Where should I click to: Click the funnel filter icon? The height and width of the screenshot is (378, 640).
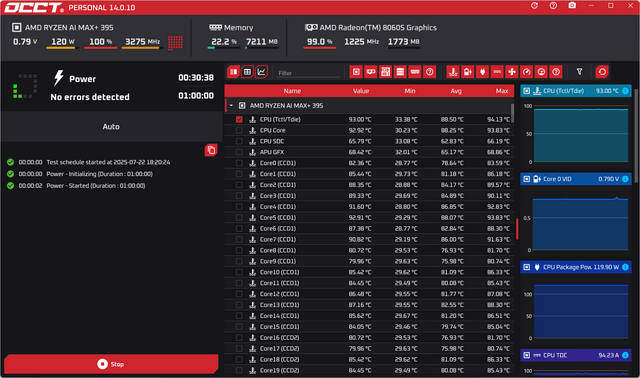(580, 72)
